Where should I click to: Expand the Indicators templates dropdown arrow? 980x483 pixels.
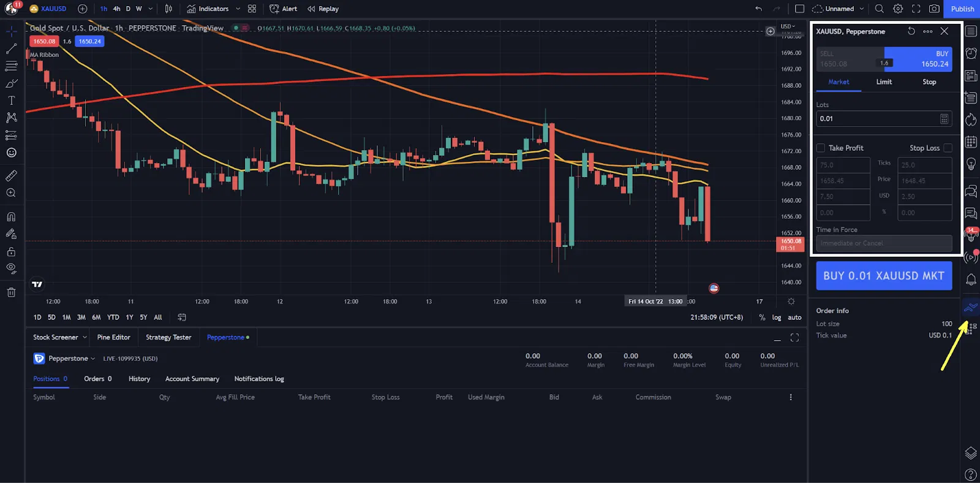238,9
